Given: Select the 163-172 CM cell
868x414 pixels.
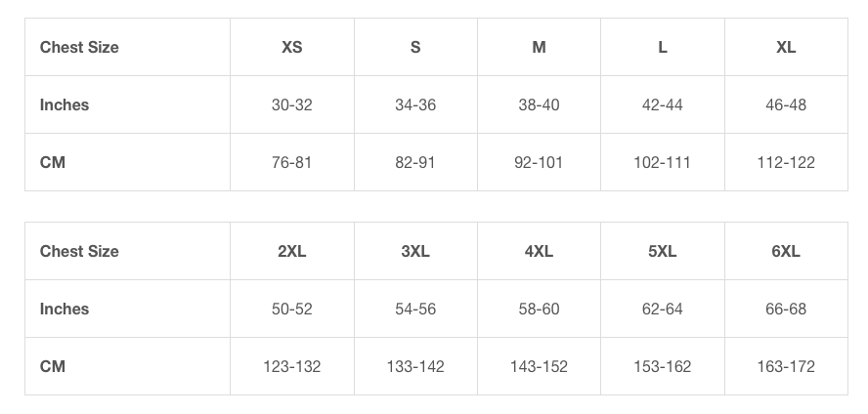Looking at the screenshot, I should 786,366.
